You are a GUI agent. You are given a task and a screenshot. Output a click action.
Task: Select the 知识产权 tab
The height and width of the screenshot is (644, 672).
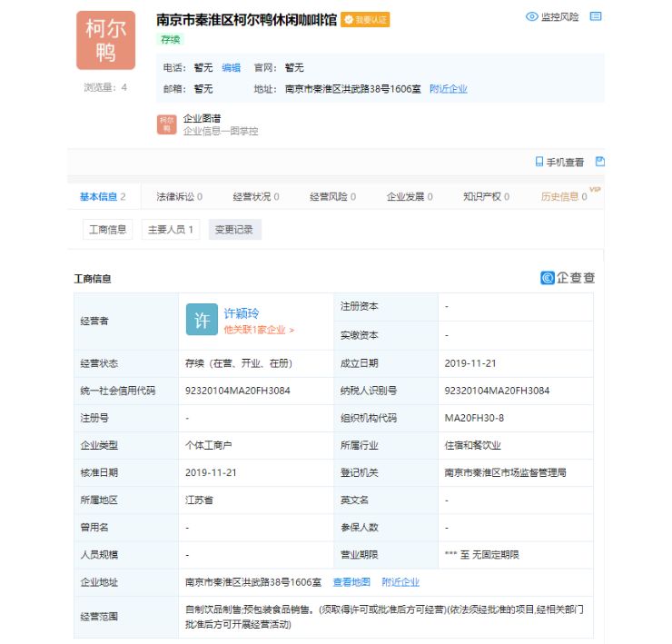[x=486, y=197]
